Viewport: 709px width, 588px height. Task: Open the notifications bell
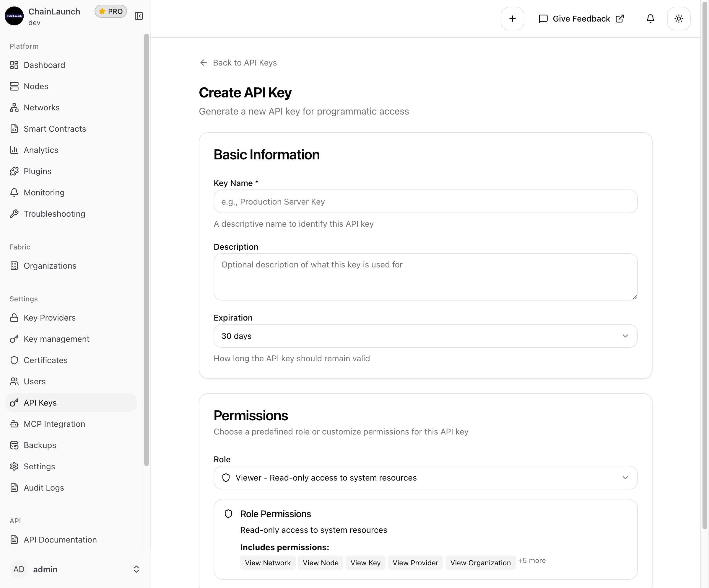click(x=650, y=19)
